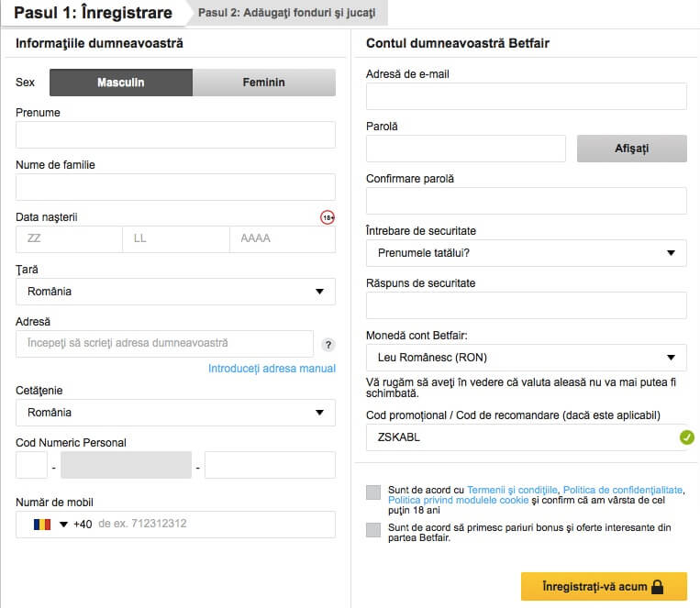This screenshot has width=700, height=608.
Task: Click Înregistrați-vă acum button
Action: pos(604,587)
